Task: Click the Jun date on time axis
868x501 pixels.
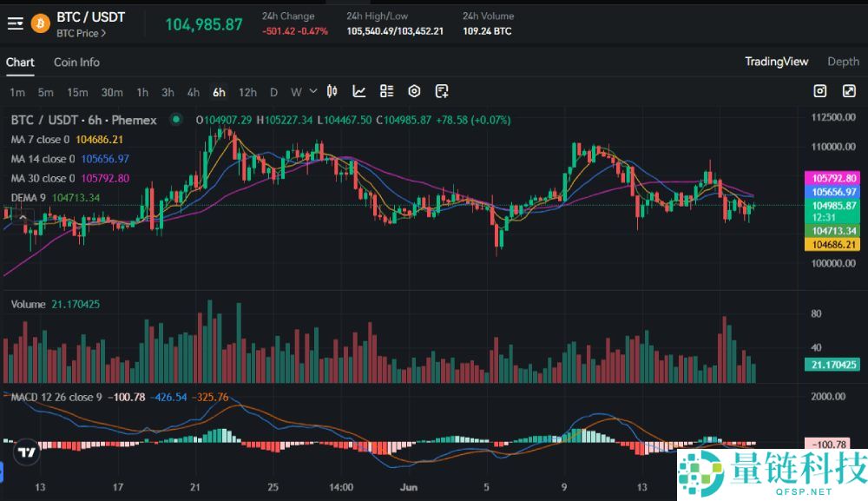Action: (409, 487)
